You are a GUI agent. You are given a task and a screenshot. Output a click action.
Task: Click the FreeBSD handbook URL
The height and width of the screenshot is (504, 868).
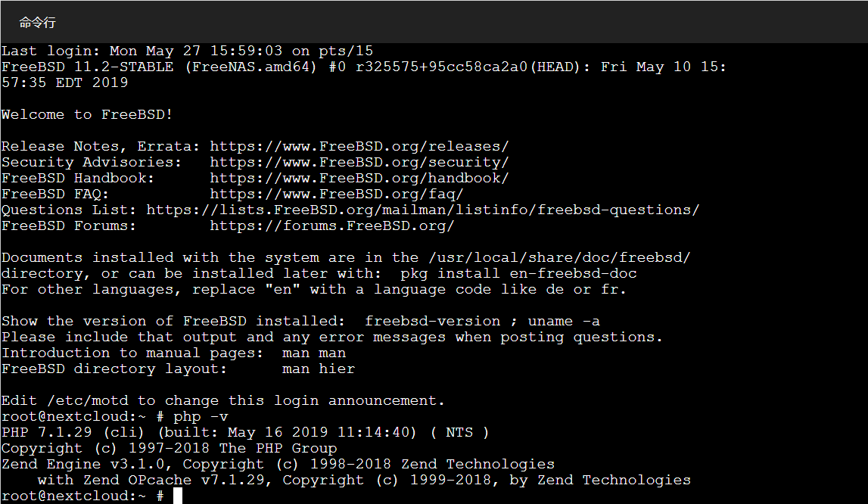[359, 179]
